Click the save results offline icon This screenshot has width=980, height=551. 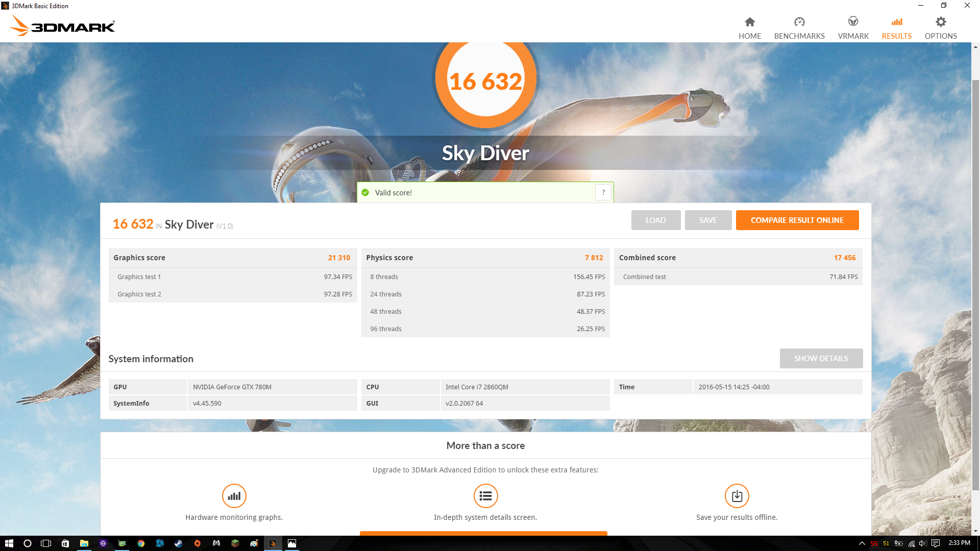pyautogui.click(x=737, y=495)
